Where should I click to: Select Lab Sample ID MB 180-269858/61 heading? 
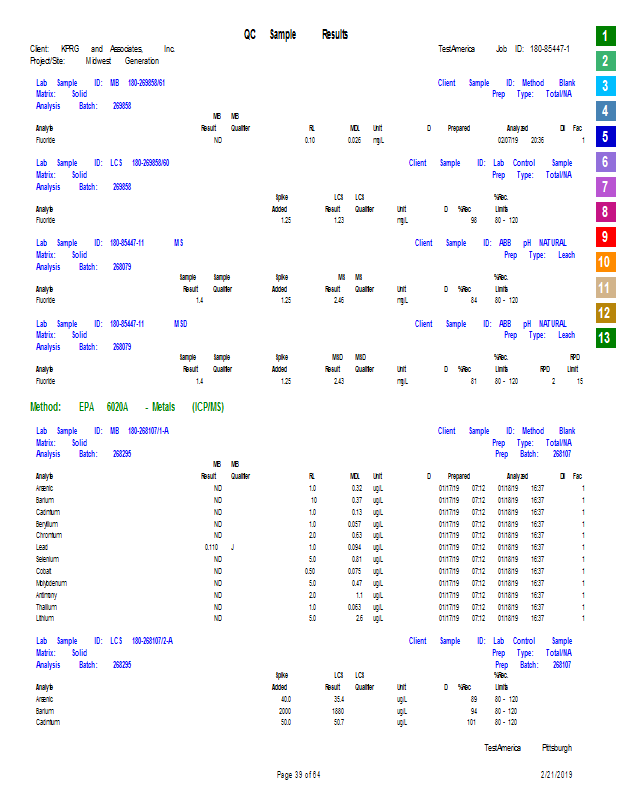point(101,83)
